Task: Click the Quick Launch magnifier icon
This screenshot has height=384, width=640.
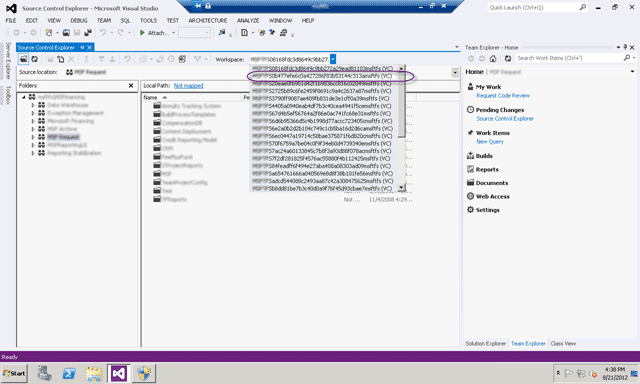Action: coord(583,7)
